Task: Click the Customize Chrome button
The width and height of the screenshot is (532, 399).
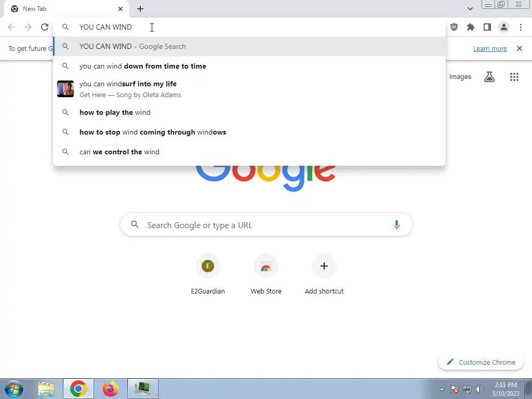Action: pyautogui.click(x=481, y=362)
